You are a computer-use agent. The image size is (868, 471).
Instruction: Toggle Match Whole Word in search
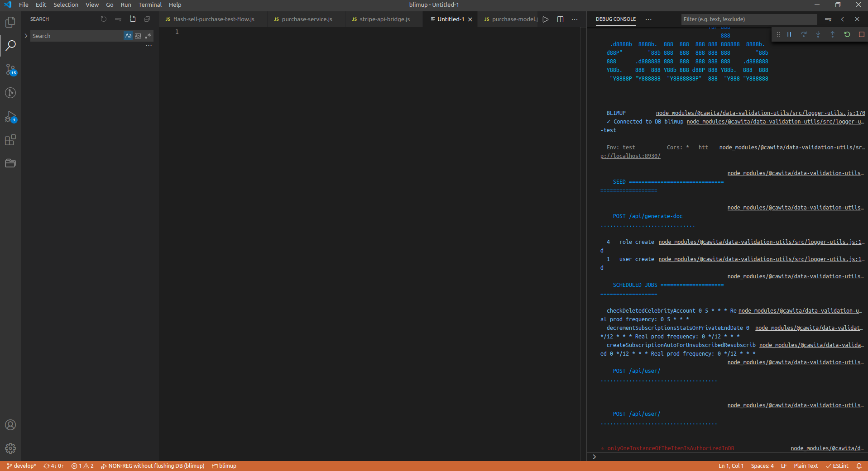pos(138,36)
